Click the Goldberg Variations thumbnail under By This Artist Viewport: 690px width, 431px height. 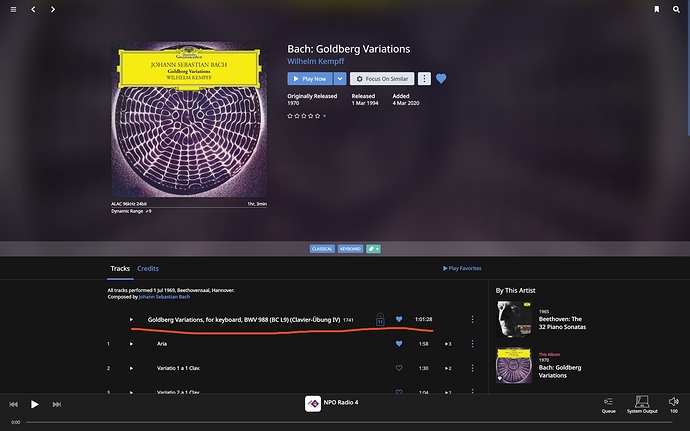(514, 365)
